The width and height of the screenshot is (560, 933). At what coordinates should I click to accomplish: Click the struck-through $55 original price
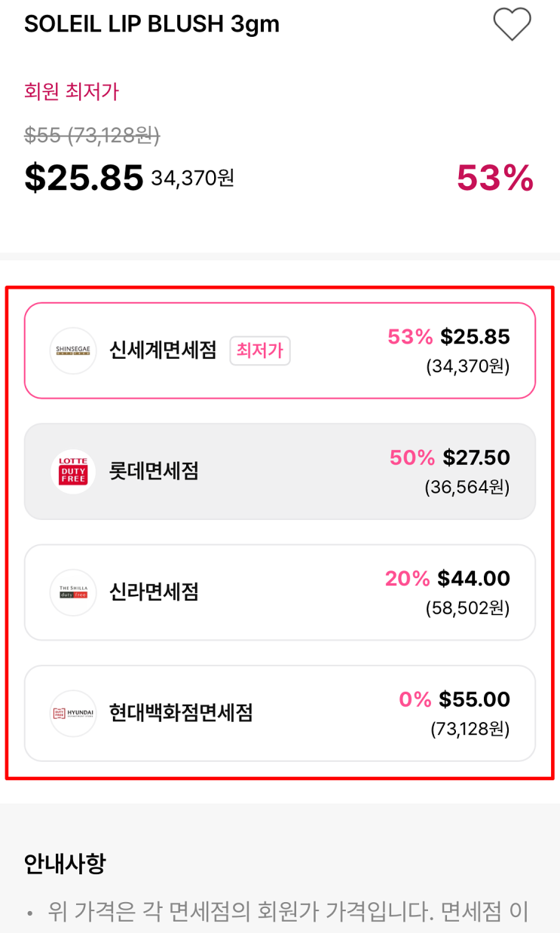[x=92, y=135]
